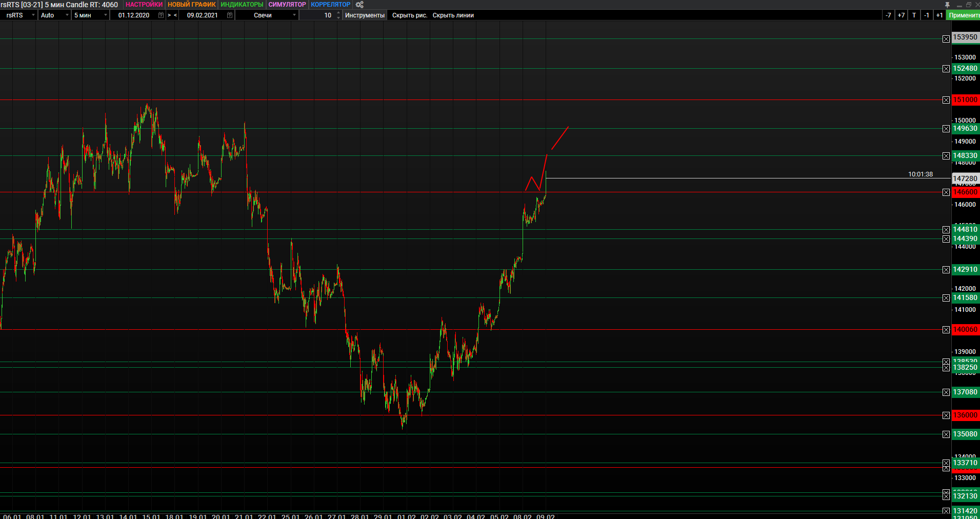Remove the 153950 price level line
Screen dimensions: 980x519
tap(946, 39)
